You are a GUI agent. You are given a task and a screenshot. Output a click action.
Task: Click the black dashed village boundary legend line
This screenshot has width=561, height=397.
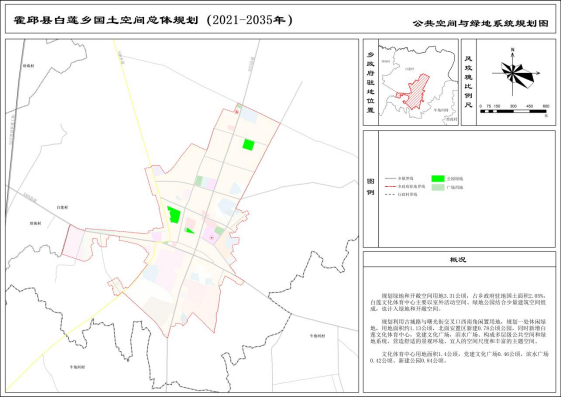[390, 195]
